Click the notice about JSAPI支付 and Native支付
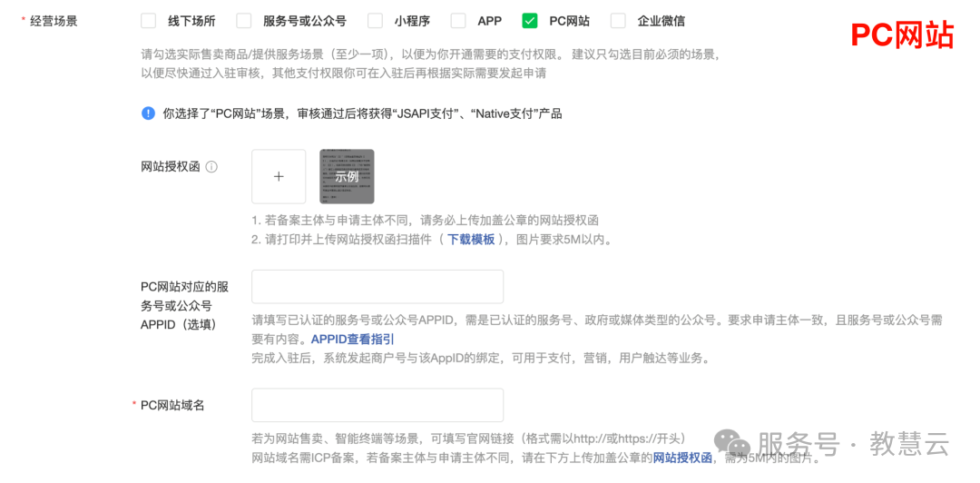Screen dimensions: 980x483 click(x=362, y=113)
